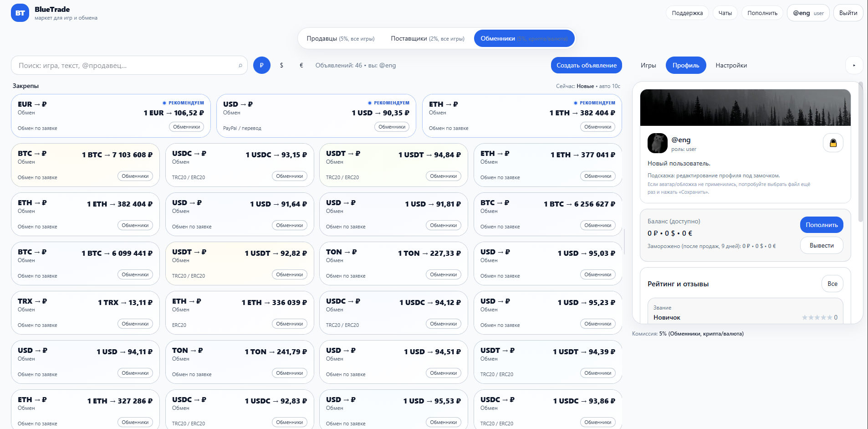Click Обменники tag on BTC 6 099 441 card

[135, 274]
